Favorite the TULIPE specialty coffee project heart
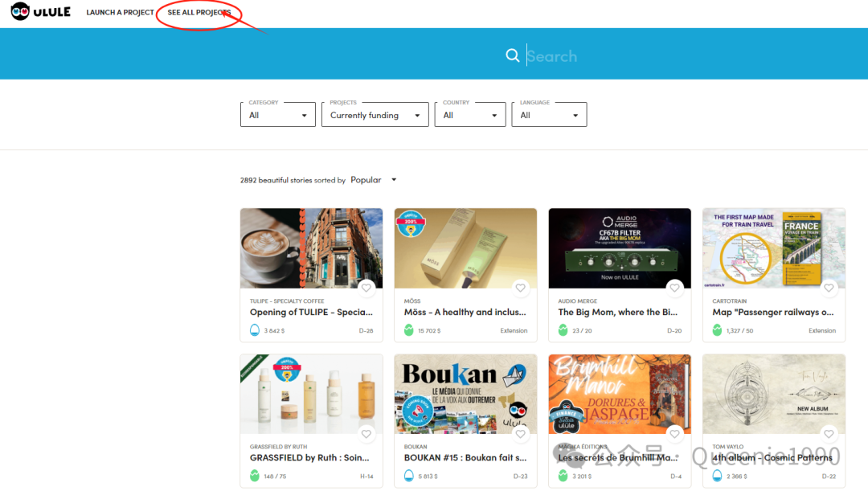This screenshot has width=868, height=491. pyautogui.click(x=366, y=288)
